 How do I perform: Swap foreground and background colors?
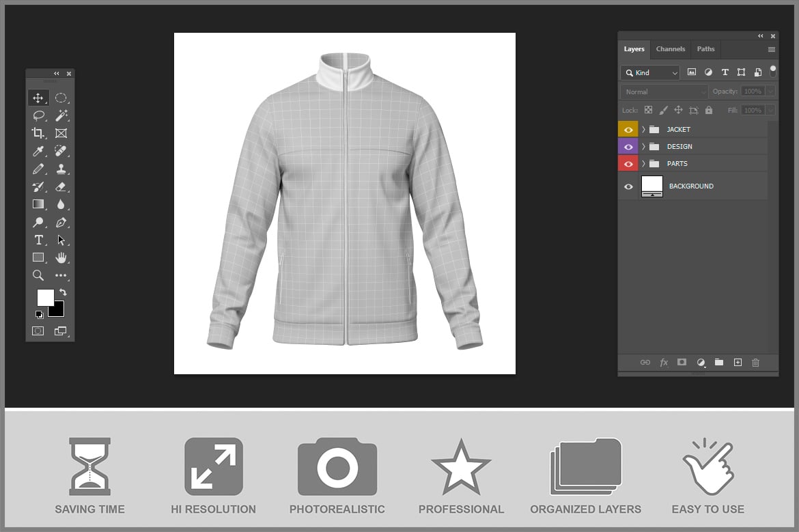[x=63, y=292]
